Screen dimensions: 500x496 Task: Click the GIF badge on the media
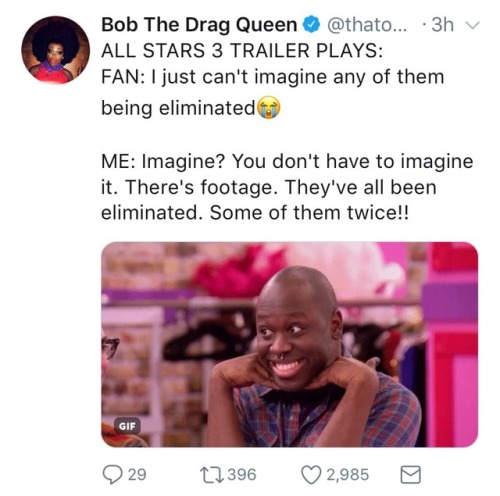click(127, 426)
